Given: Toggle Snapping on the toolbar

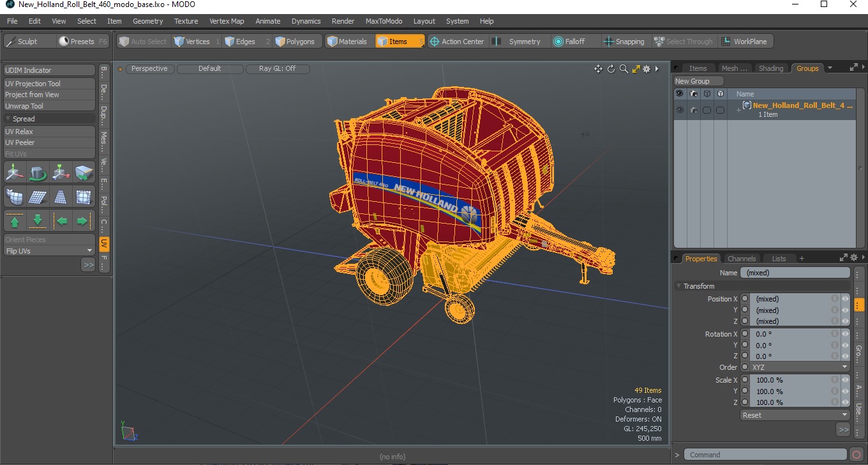Looking at the screenshot, I should pyautogui.click(x=624, y=42).
